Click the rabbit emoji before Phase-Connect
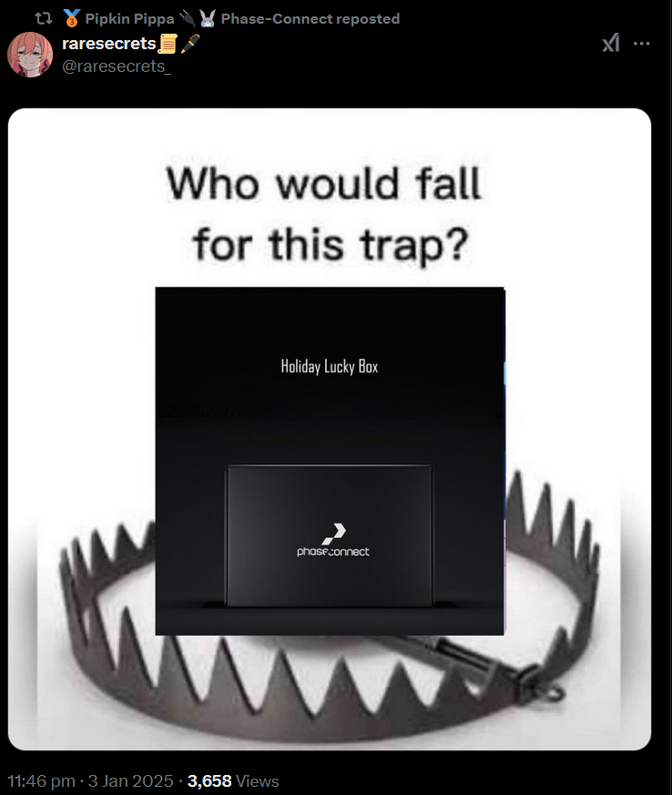The height and width of the screenshot is (795, 672). pos(208,18)
